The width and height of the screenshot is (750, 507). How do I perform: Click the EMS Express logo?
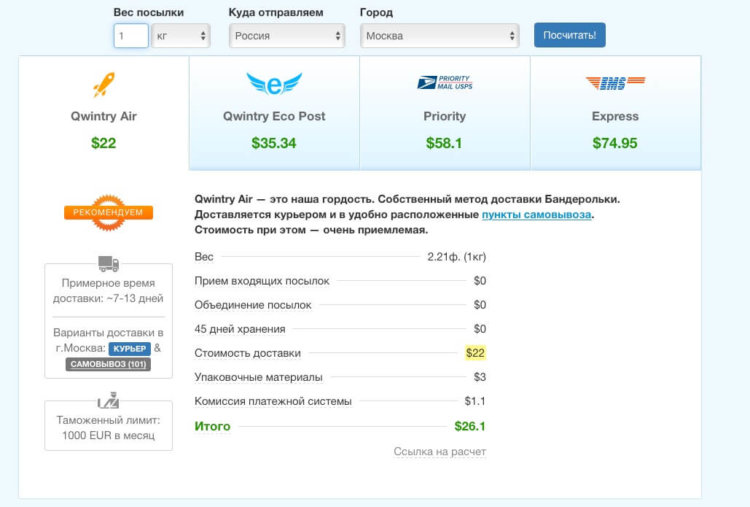pos(615,83)
